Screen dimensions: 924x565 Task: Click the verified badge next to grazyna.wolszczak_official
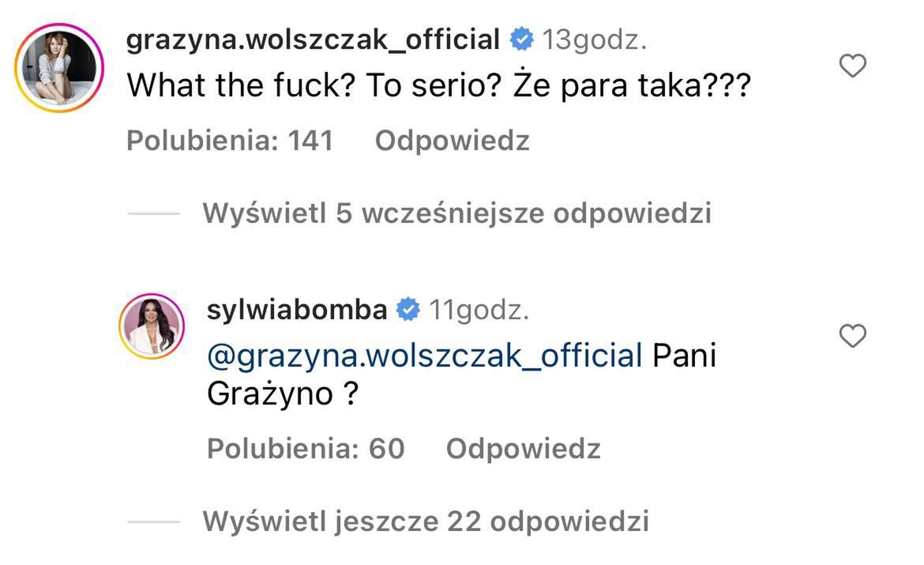point(522,40)
